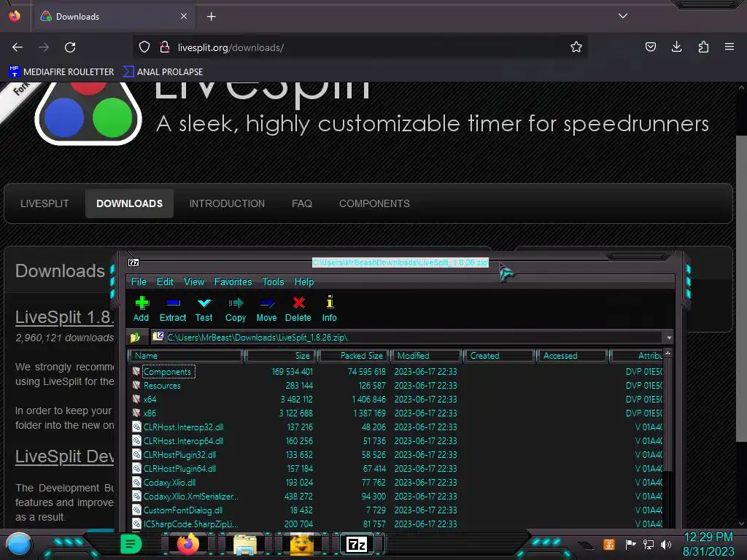Select the Components folder row
The image size is (747, 560).
(395, 371)
